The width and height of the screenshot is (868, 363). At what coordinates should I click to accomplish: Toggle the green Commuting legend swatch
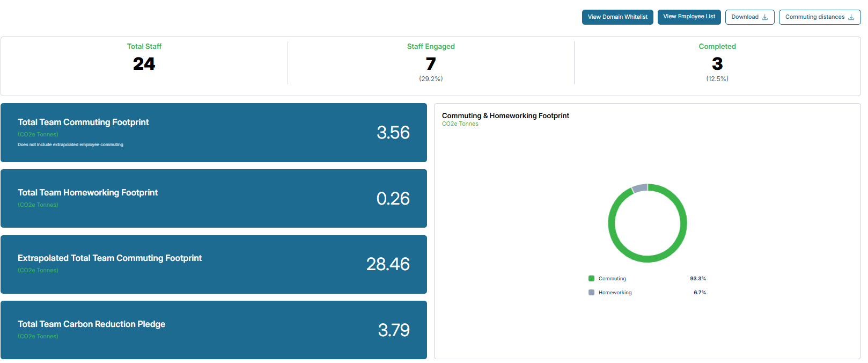[591, 279]
